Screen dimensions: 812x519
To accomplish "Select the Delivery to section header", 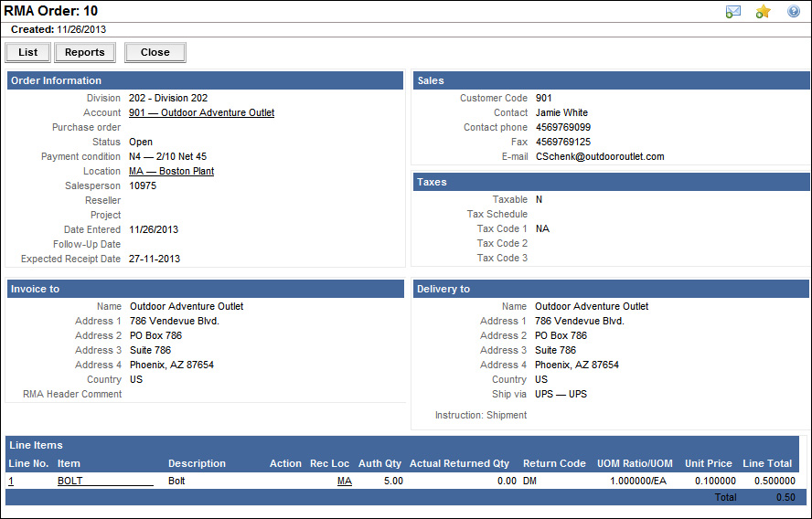I will (443, 289).
